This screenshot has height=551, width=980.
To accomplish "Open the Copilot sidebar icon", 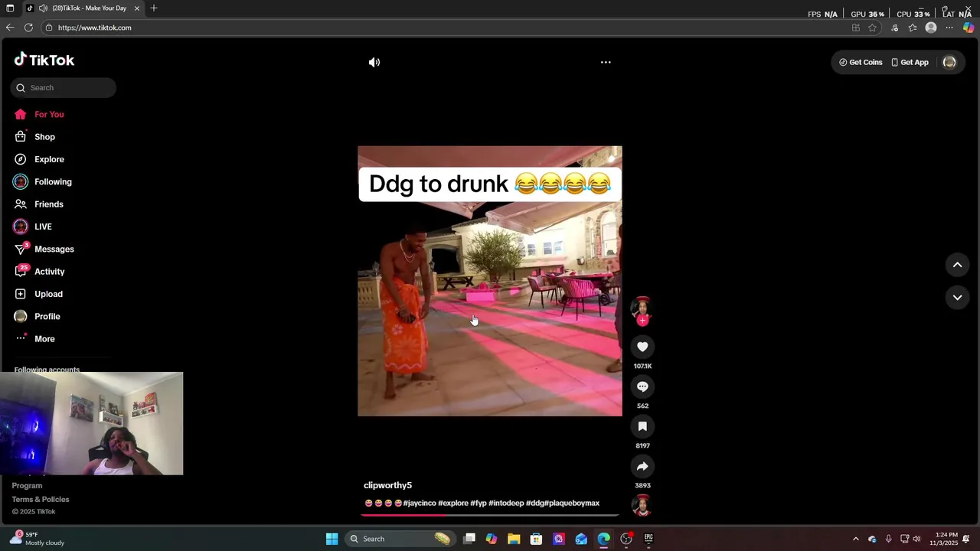I will click(969, 28).
